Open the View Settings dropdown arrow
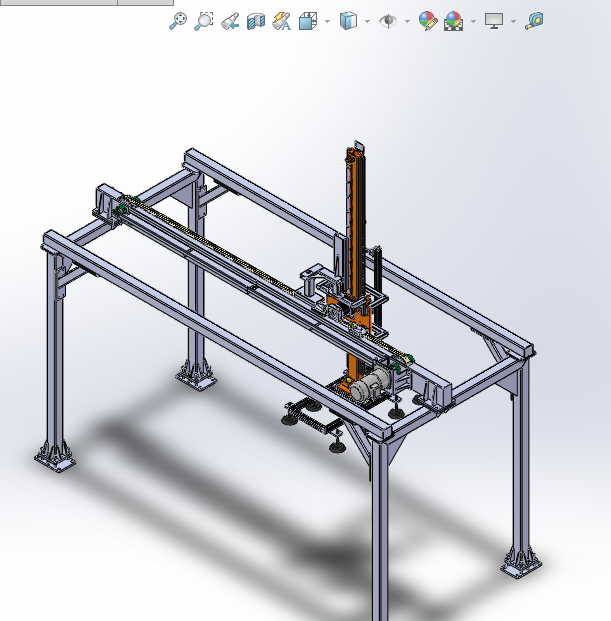The image size is (611, 621). [x=514, y=21]
